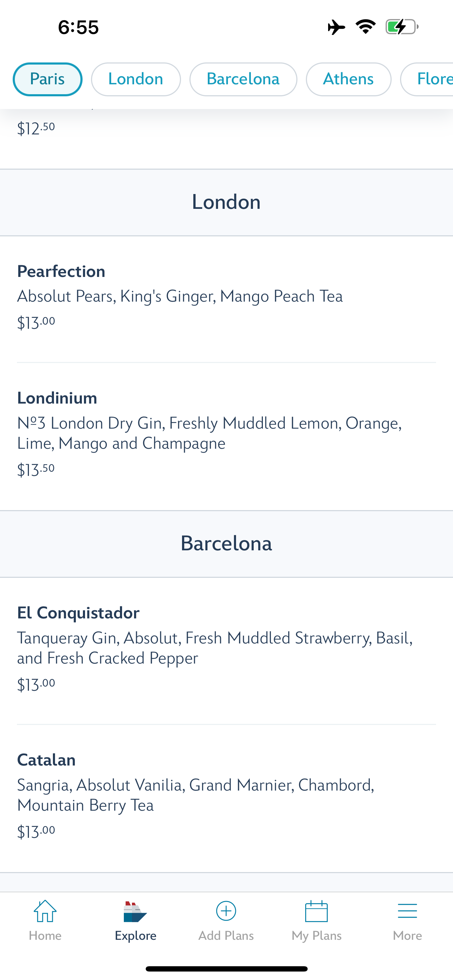Open the Catalan sangria drink
453x980 pixels.
[47, 760]
